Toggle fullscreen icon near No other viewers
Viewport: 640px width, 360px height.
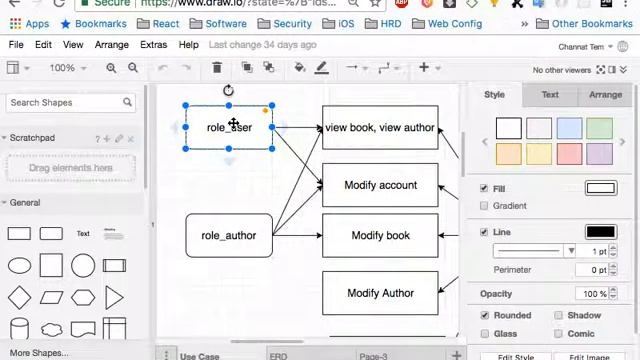point(600,70)
